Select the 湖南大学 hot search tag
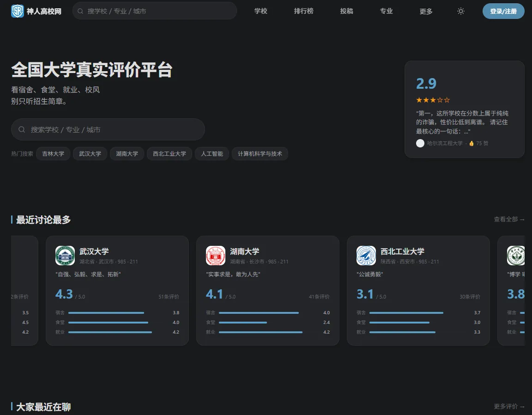The height and width of the screenshot is (415, 532). click(x=127, y=153)
